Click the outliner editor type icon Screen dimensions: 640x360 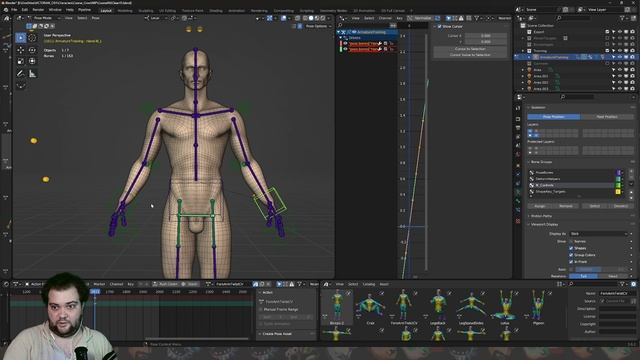tap(520, 18)
